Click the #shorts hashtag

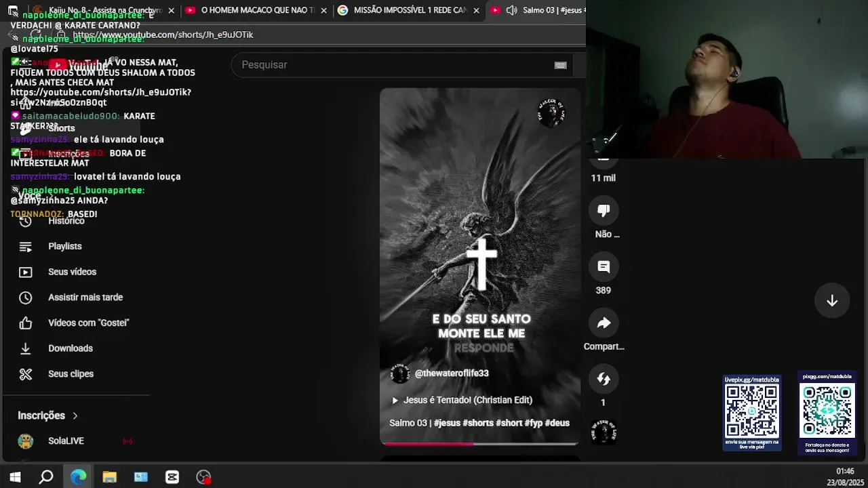tap(478, 423)
